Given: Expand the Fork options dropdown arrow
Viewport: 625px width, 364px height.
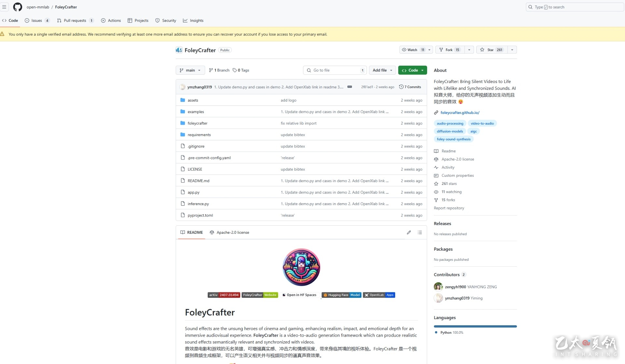Looking at the screenshot, I should tap(469, 50).
